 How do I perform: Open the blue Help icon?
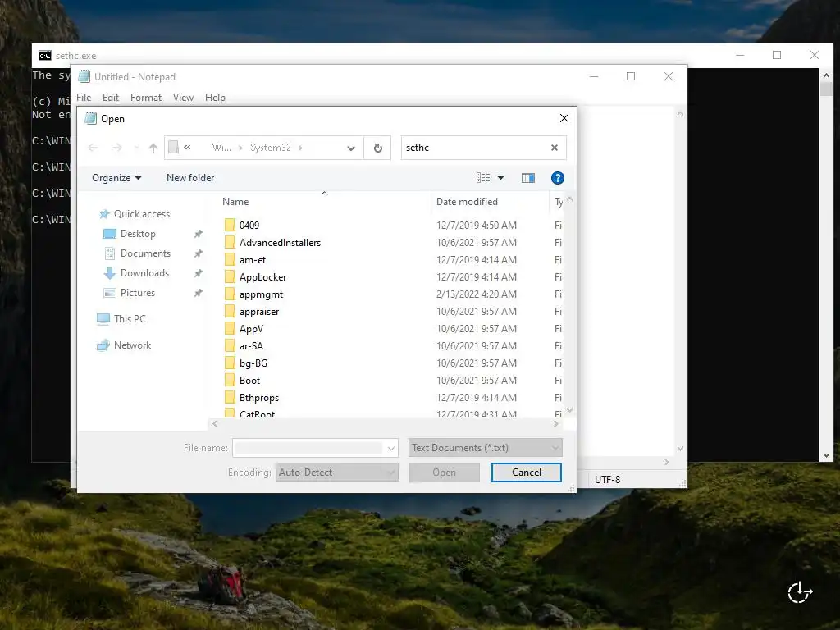pos(557,178)
